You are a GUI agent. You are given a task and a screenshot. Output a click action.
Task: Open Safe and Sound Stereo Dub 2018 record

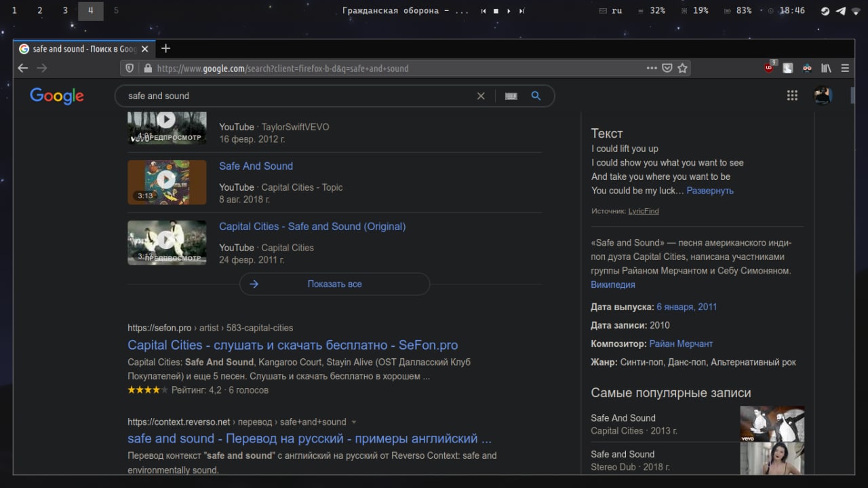tap(697, 460)
